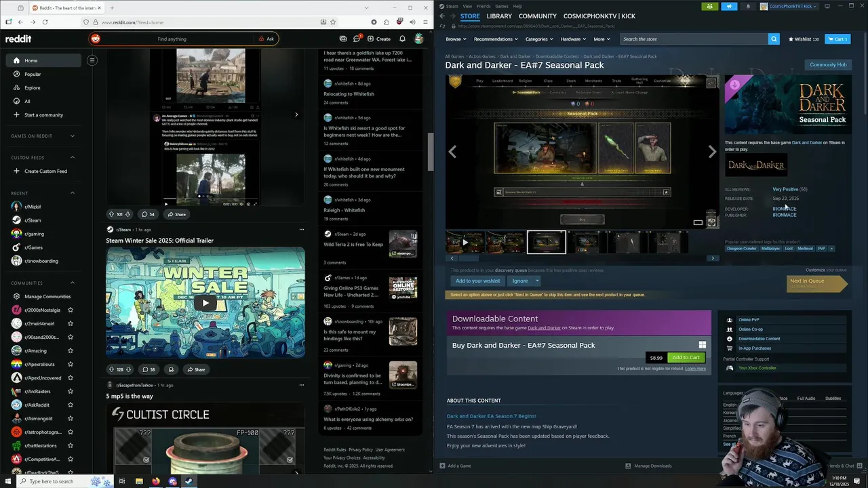This screenshot has height=488, width=868.
Task: Downvote the Steam Winter Sale post
Action: click(x=128, y=369)
